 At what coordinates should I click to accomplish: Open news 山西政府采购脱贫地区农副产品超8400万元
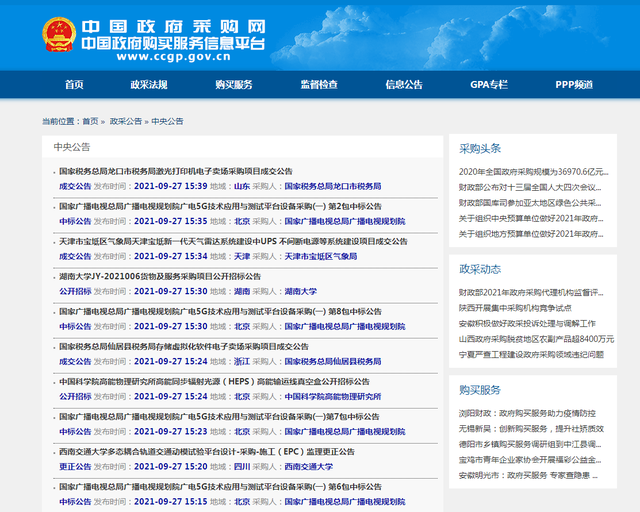click(x=536, y=339)
